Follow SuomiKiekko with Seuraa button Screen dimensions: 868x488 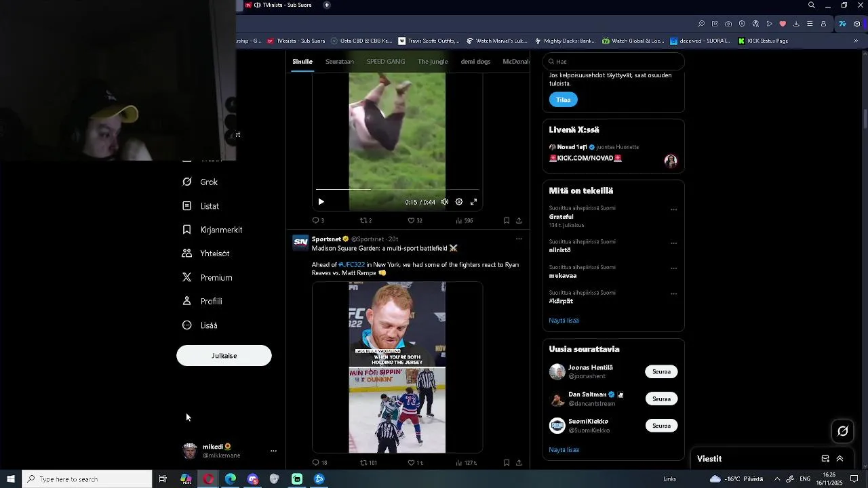pyautogui.click(x=661, y=426)
